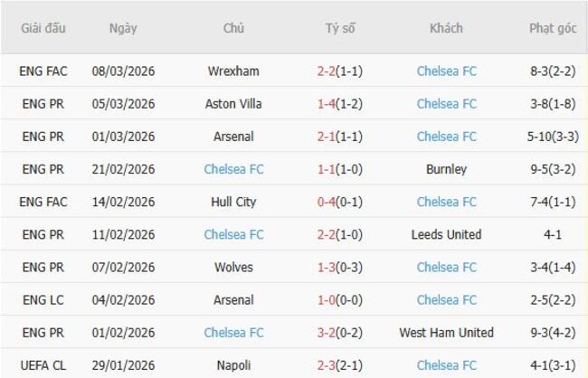
Task: Open Chelsea FC link in Wrexham row
Action: coord(446,71)
